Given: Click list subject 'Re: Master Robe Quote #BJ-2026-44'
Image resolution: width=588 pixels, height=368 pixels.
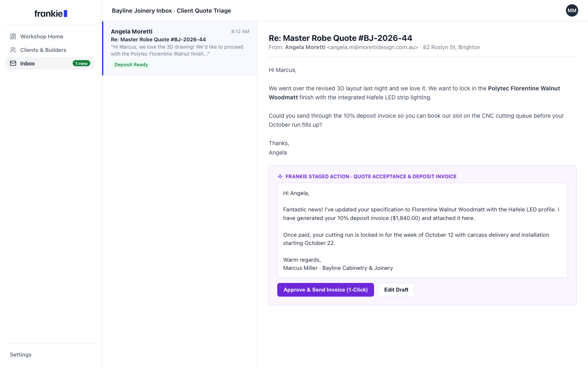Looking at the screenshot, I should pyautogui.click(x=158, y=40).
